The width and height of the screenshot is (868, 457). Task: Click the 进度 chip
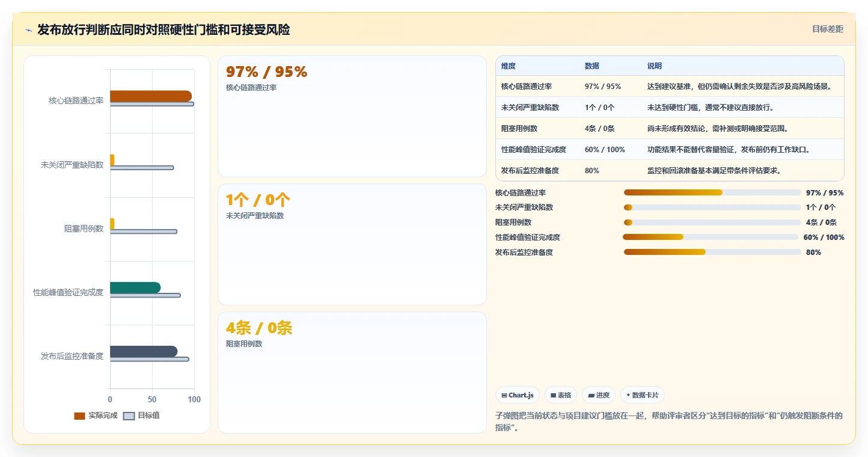(599, 395)
